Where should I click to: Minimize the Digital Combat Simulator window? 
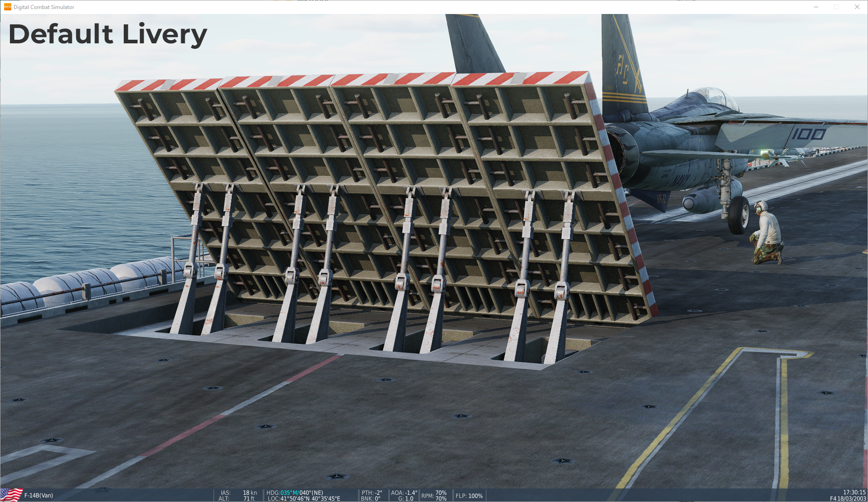tap(816, 7)
